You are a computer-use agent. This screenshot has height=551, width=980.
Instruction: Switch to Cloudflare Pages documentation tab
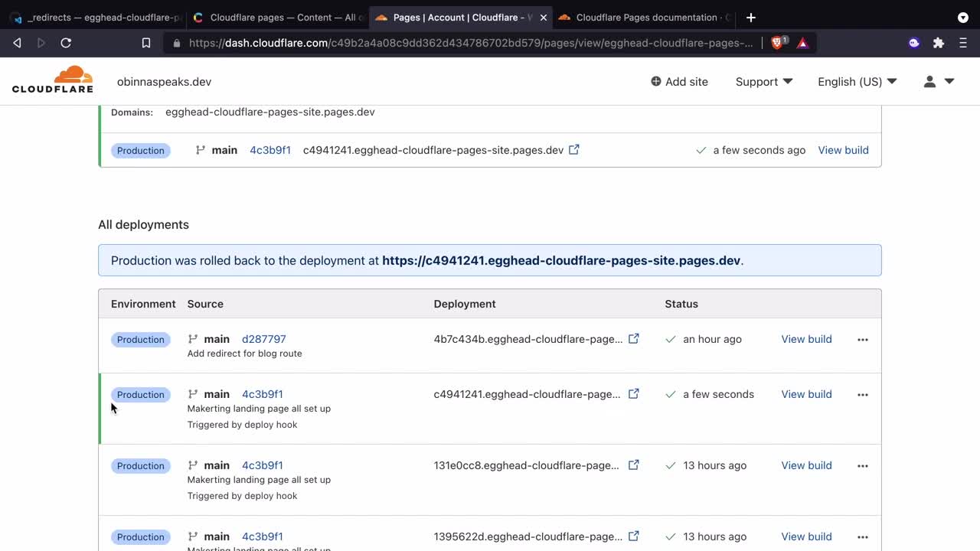pos(645,17)
